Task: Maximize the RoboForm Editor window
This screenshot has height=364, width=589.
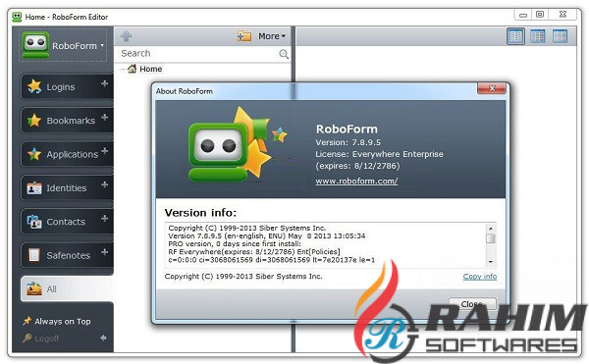Action: point(540,15)
